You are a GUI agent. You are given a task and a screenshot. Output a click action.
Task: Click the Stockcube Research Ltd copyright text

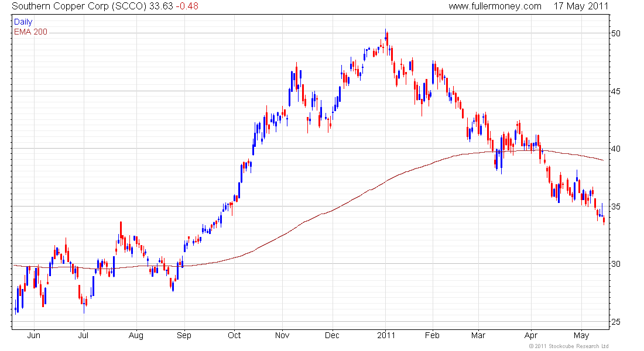tap(569, 346)
